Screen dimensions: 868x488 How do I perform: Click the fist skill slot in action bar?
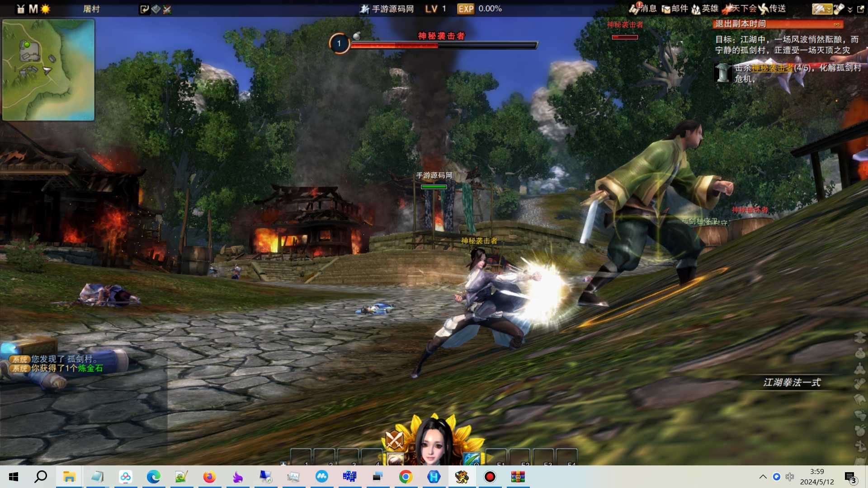[x=395, y=459]
